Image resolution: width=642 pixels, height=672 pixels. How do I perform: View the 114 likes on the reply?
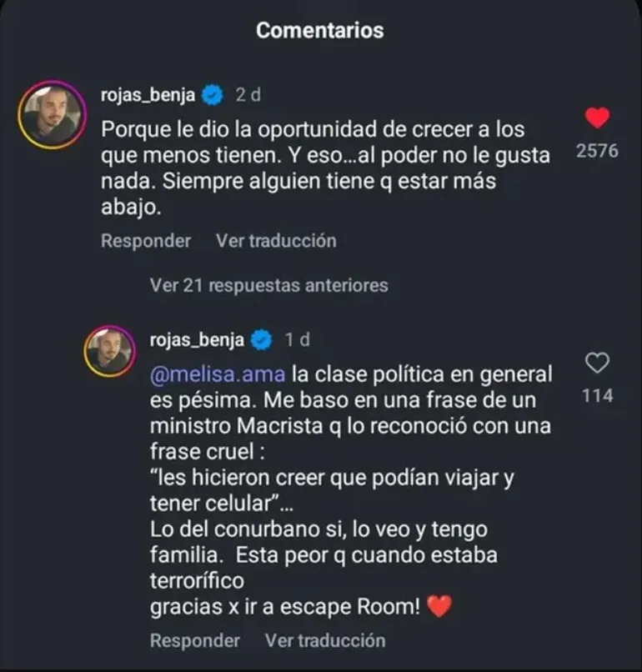(597, 396)
